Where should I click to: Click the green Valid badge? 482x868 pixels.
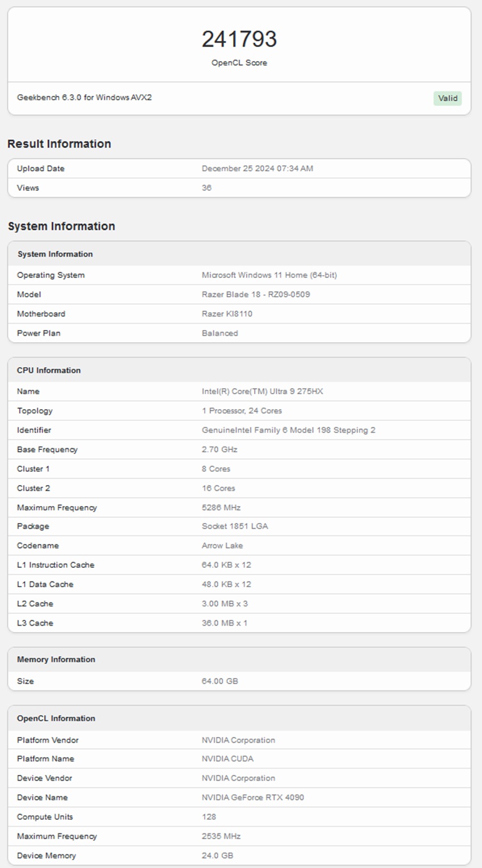pyautogui.click(x=447, y=98)
